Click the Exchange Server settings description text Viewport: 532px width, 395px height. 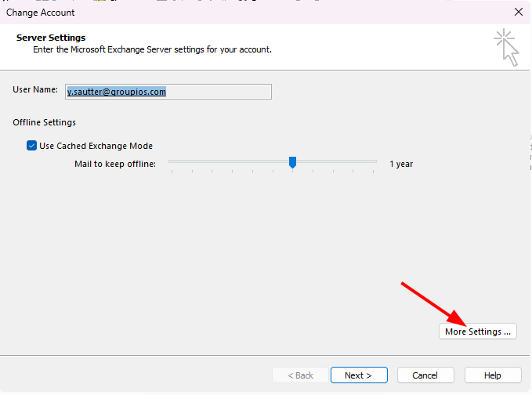tap(152, 49)
